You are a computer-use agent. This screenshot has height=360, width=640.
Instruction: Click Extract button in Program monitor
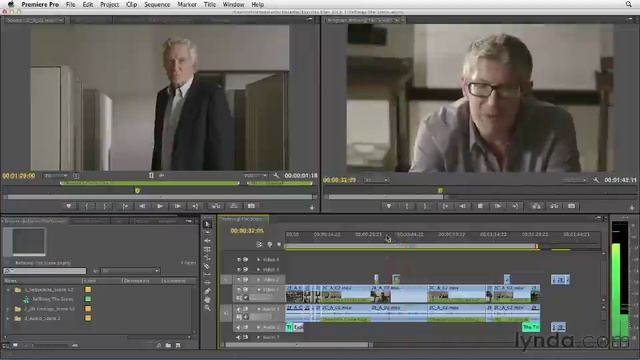coord(554,206)
